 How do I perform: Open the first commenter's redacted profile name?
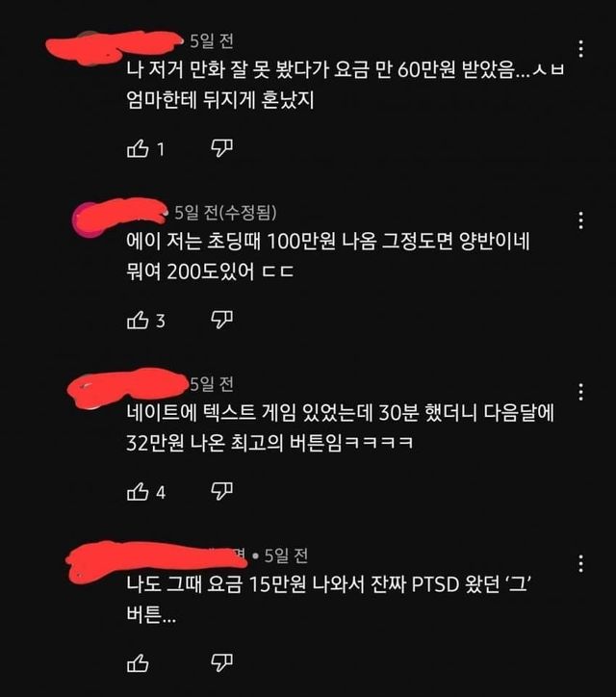tap(115, 46)
